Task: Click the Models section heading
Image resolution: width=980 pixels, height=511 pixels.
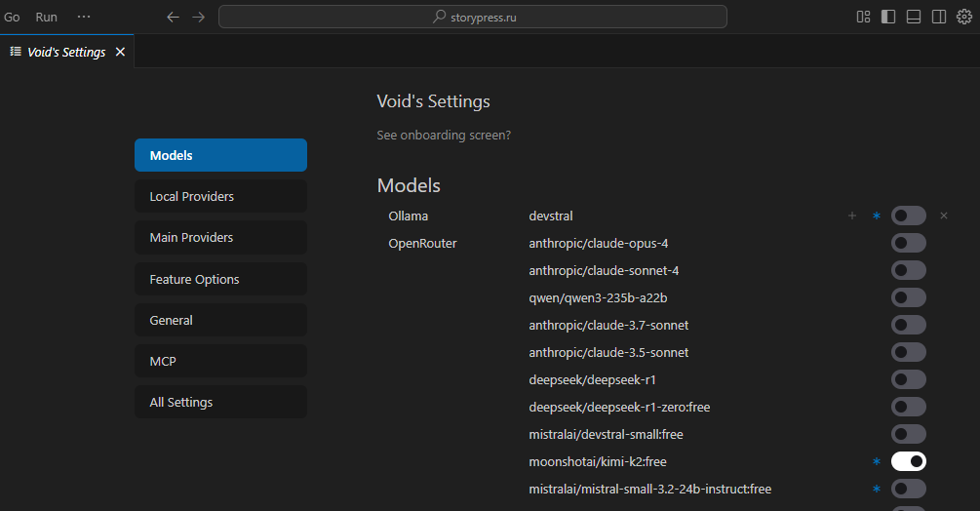Action: pyautogui.click(x=409, y=185)
